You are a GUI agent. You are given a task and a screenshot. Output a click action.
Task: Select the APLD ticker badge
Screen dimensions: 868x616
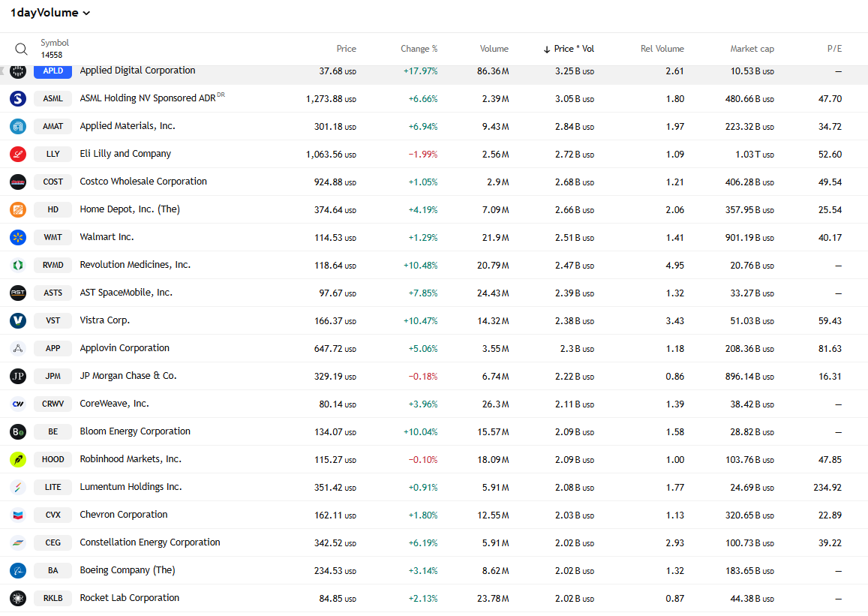click(x=53, y=71)
